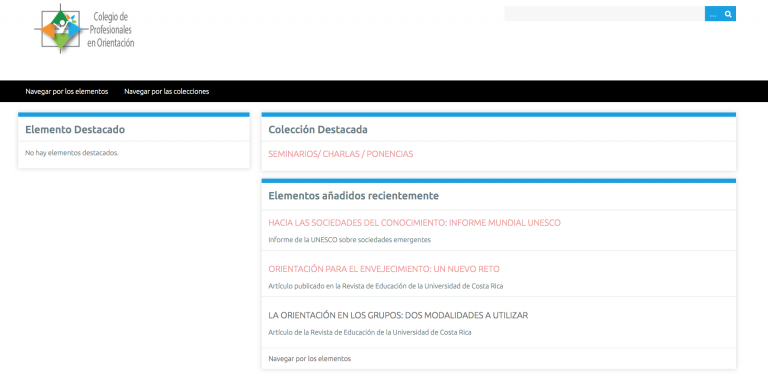
Task: Click the magnifying glass search icon
Action: 728,14
